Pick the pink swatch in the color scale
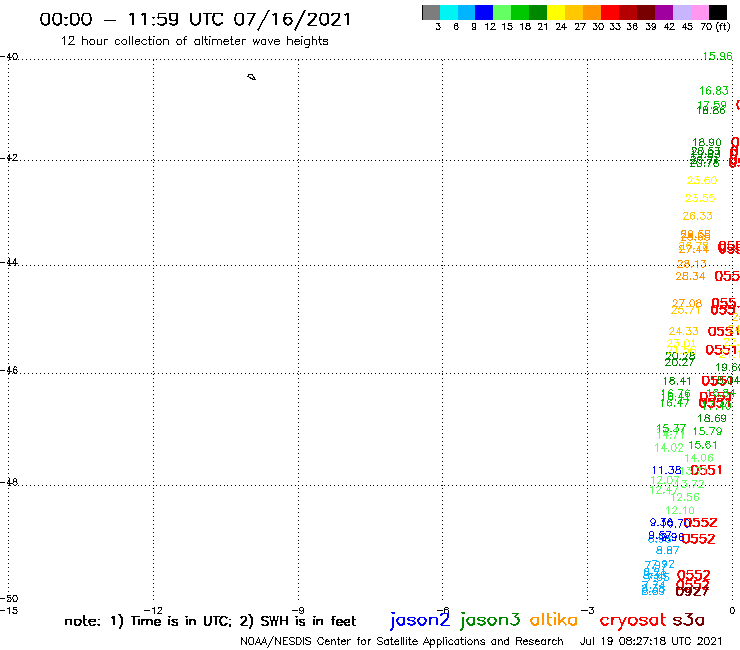 coord(699,12)
